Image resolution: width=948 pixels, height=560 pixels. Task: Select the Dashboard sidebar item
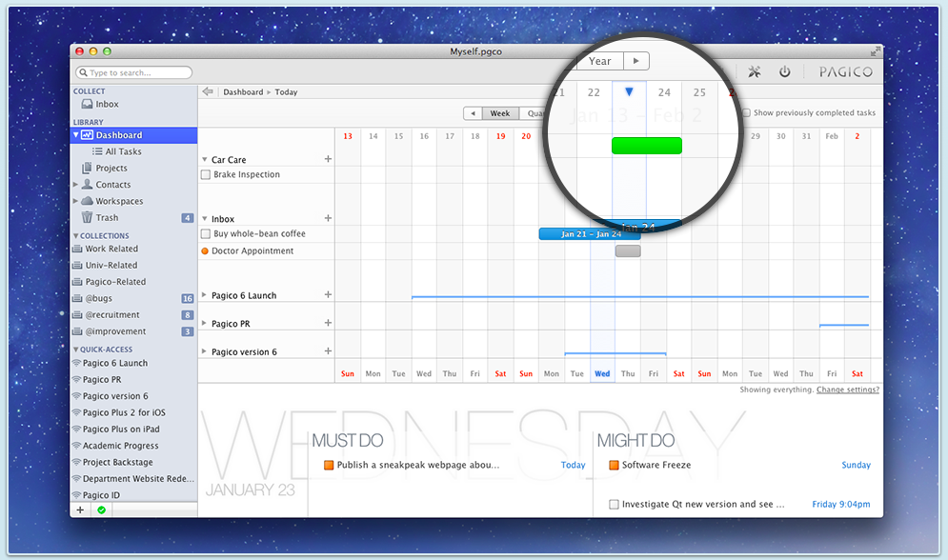134,135
